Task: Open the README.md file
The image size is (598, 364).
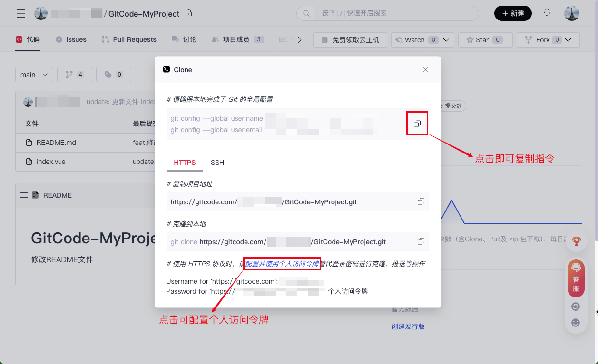Action: click(x=56, y=143)
